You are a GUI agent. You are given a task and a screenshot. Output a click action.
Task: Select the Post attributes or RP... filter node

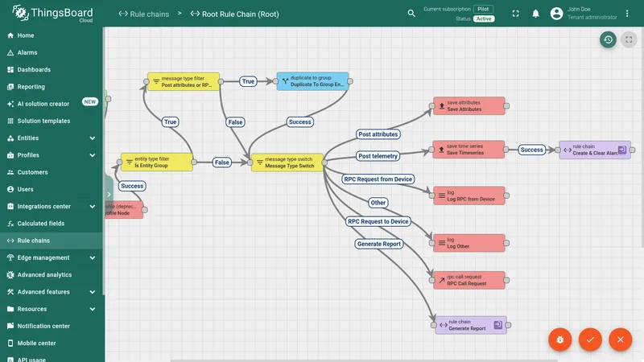pos(184,81)
